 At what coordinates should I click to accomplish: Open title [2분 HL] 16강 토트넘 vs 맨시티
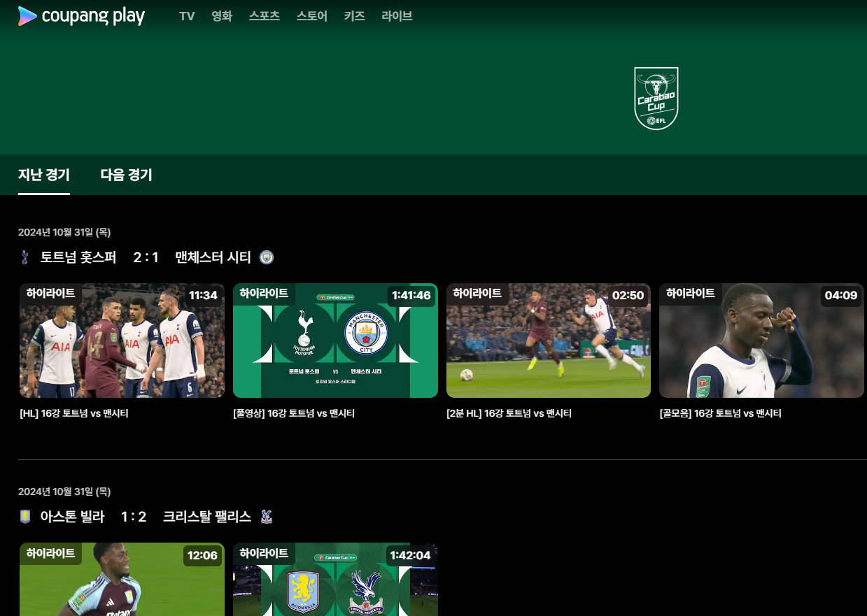[509, 413]
